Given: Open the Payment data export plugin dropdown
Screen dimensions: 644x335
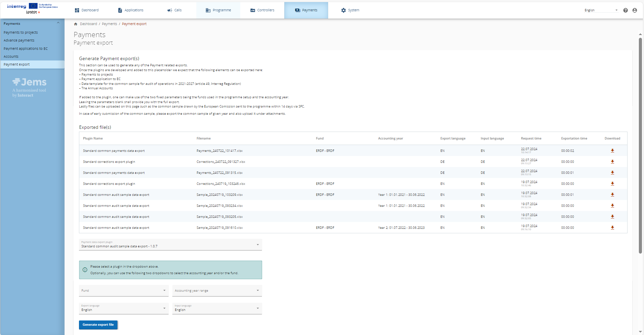Looking at the screenshot, I should (x=170, y=245).
